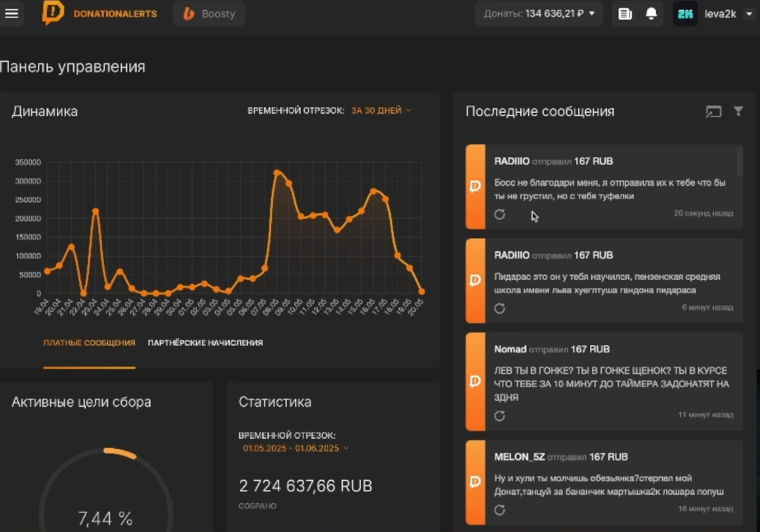Image resolution: width=760 pixels, height=532 pixels.
Task: Click the Статистика heading
Action: coord(274,402)
